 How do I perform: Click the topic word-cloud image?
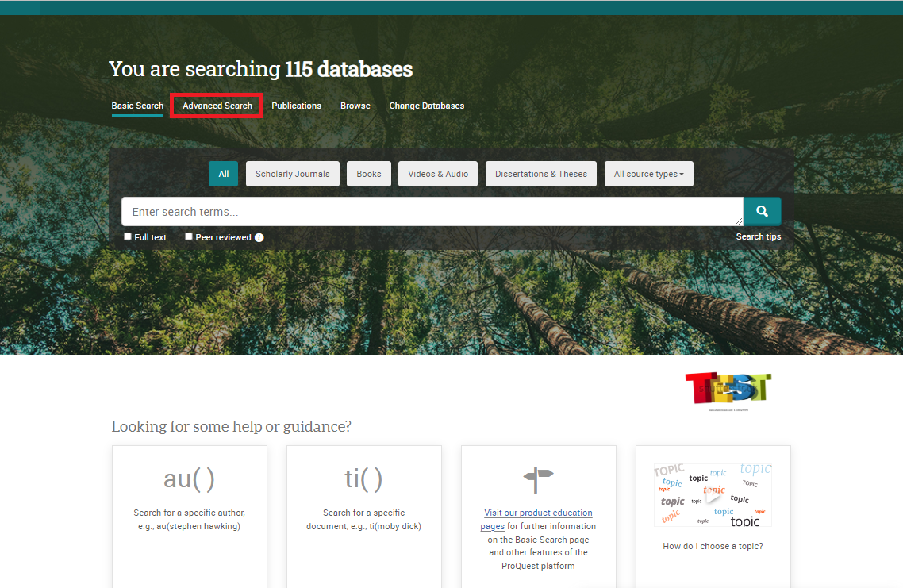[x=712, y=494]
